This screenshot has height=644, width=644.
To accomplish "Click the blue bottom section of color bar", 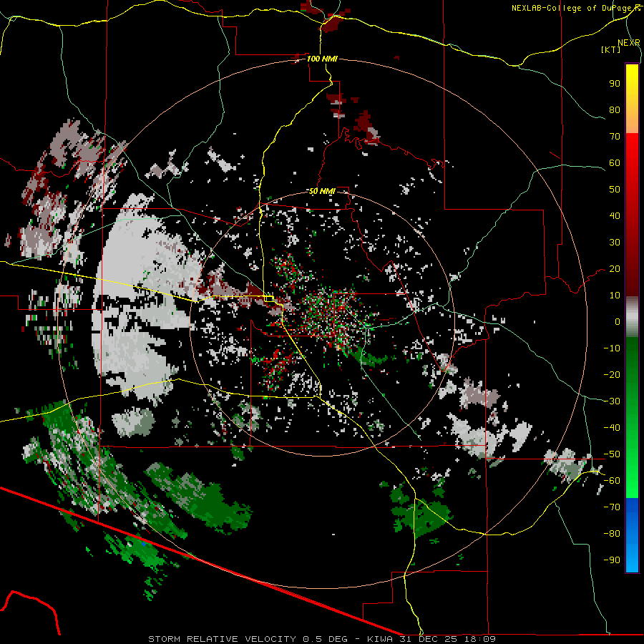I will click(x=632, y=535).
